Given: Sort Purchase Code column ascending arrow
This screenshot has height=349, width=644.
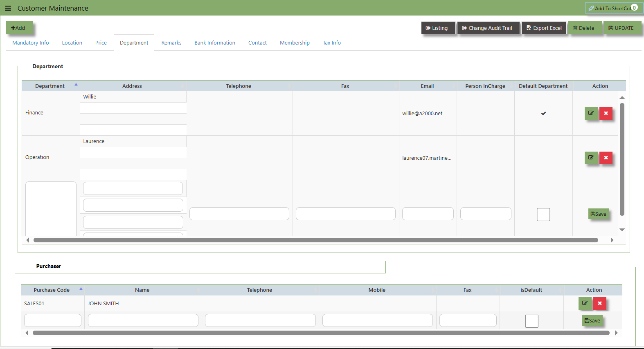Looking at the screenshot, I should pos(81,289).
